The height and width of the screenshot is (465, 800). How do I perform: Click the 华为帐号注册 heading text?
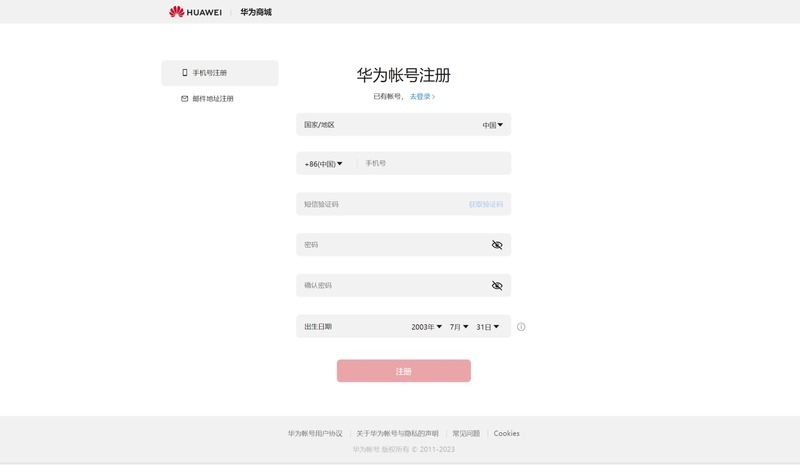404,75
